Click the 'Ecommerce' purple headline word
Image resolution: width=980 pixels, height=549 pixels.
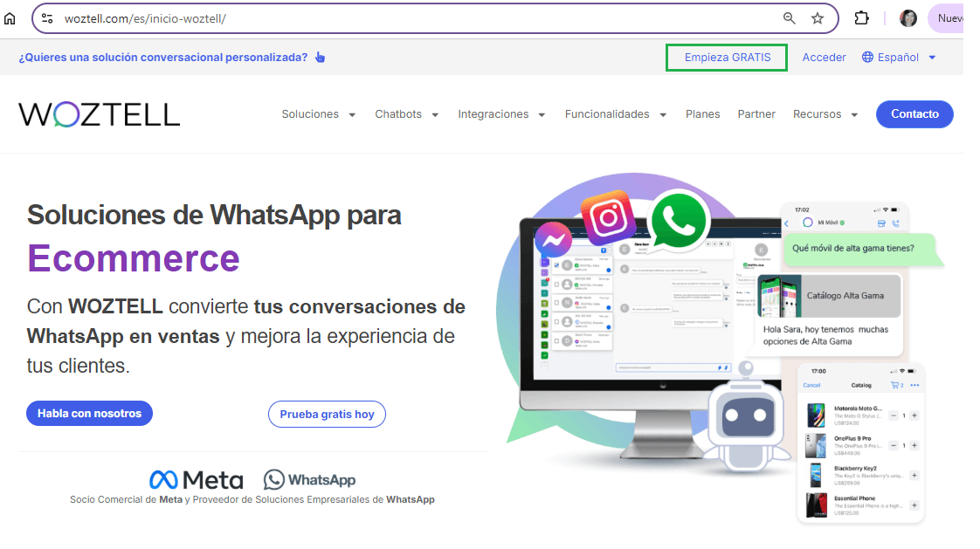134,258
